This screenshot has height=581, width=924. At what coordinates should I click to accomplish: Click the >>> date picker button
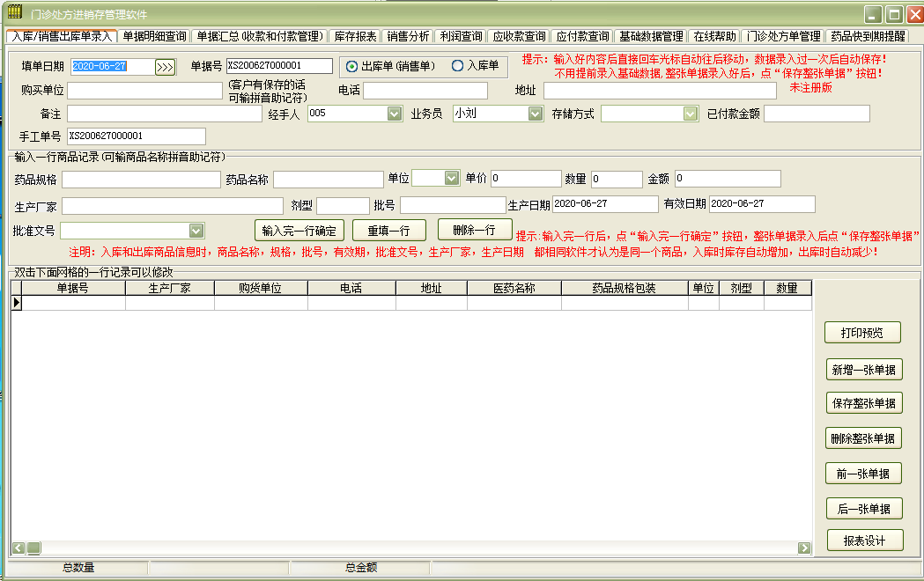[165, 67]
